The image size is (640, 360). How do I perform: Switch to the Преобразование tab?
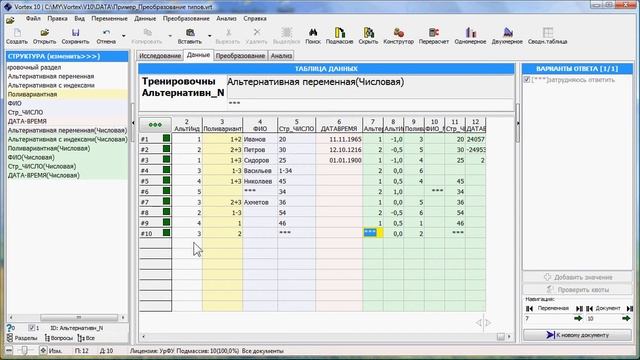tap(240, 56)
